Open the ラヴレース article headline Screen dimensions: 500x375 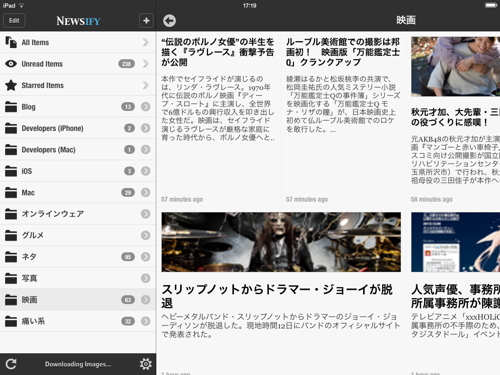click(218, 52)
